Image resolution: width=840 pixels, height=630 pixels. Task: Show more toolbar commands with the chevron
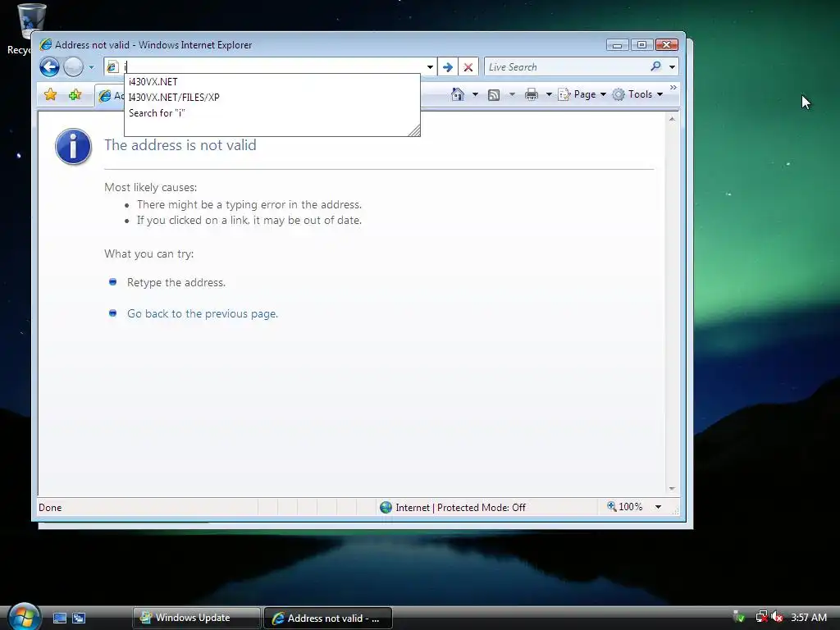point(673,87)
